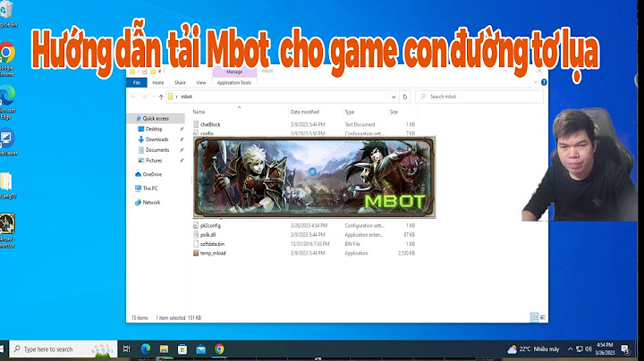Switch to the Home ribbon tab
644x361 pixels.
(158, 82)
